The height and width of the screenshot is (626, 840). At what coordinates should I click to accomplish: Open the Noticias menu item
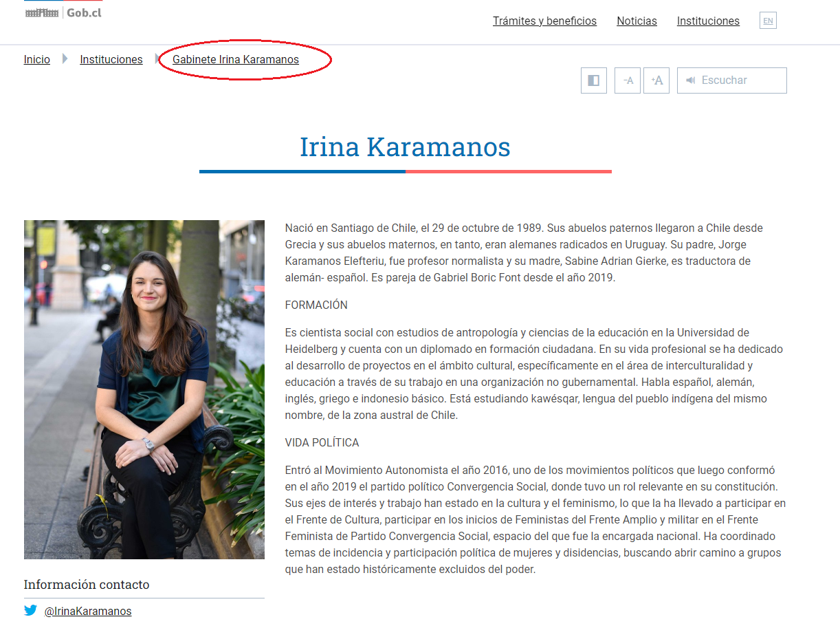tap(637, 21)
